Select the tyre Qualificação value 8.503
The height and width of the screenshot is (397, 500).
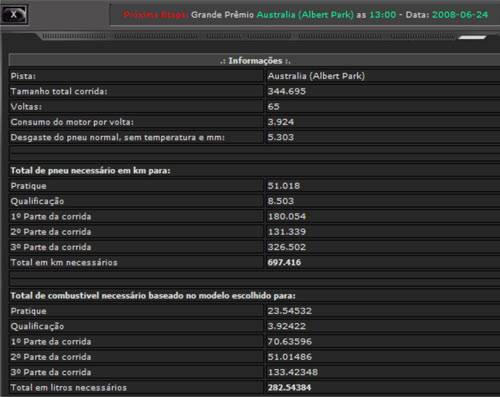[281, 201]
